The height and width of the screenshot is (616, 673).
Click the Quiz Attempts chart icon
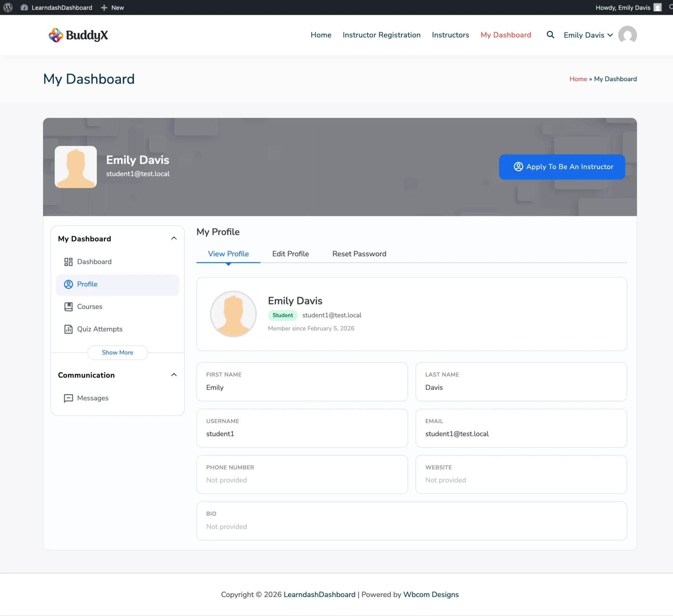[68, 329]
